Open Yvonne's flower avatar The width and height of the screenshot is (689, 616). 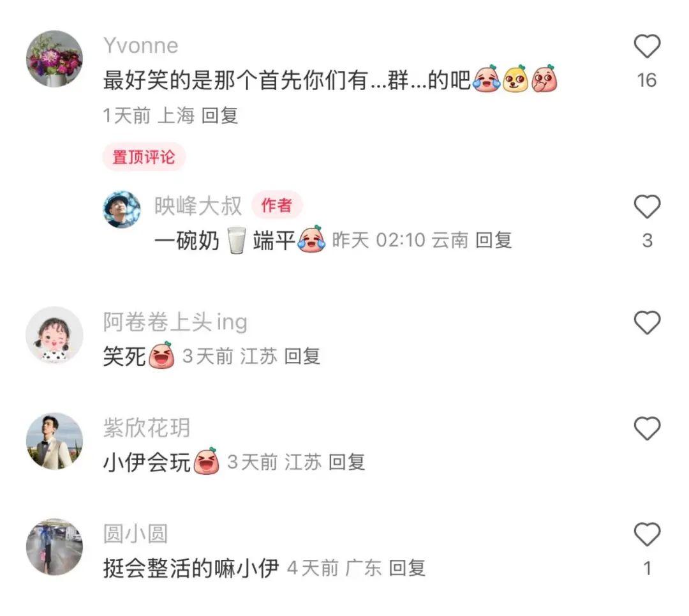point(54,59)
